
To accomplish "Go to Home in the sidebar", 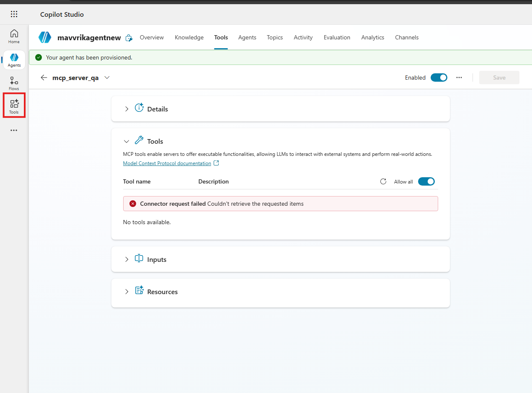I will [x=14, y=36].
